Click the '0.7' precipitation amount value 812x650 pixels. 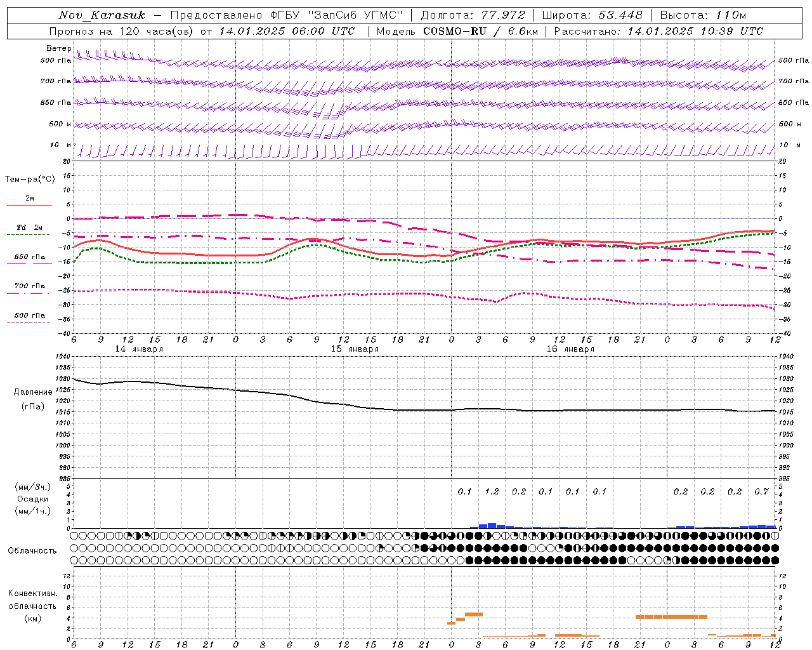click(x=761, y=491)
